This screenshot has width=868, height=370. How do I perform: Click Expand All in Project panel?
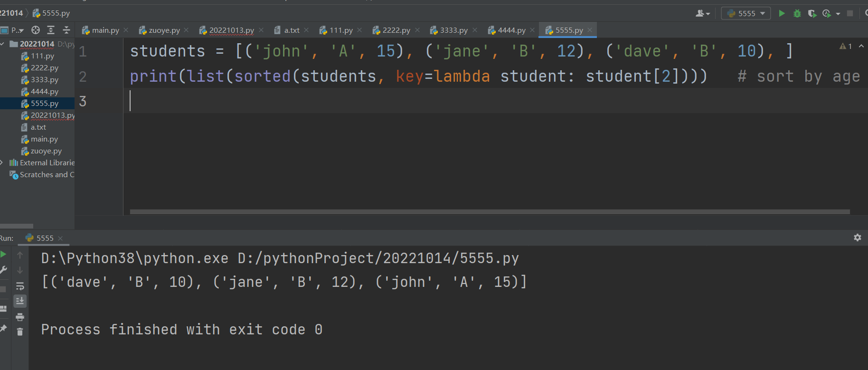coord(51,30)
